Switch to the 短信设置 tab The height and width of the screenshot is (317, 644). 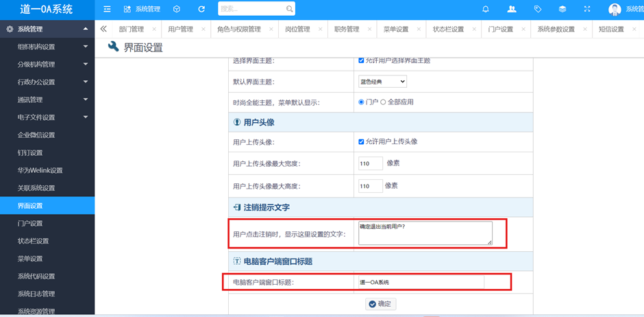(x=612, y=30)
